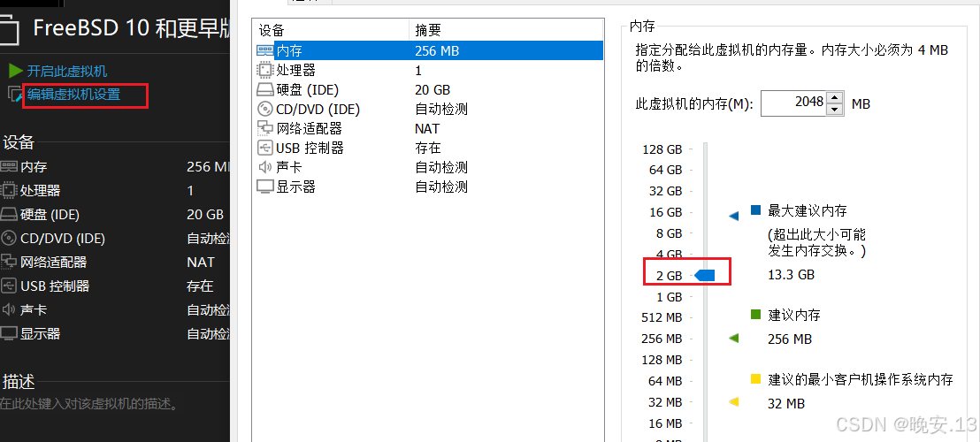Click the description text field placeholder
This screenshot has height=442, width=980.
point(88,404)
